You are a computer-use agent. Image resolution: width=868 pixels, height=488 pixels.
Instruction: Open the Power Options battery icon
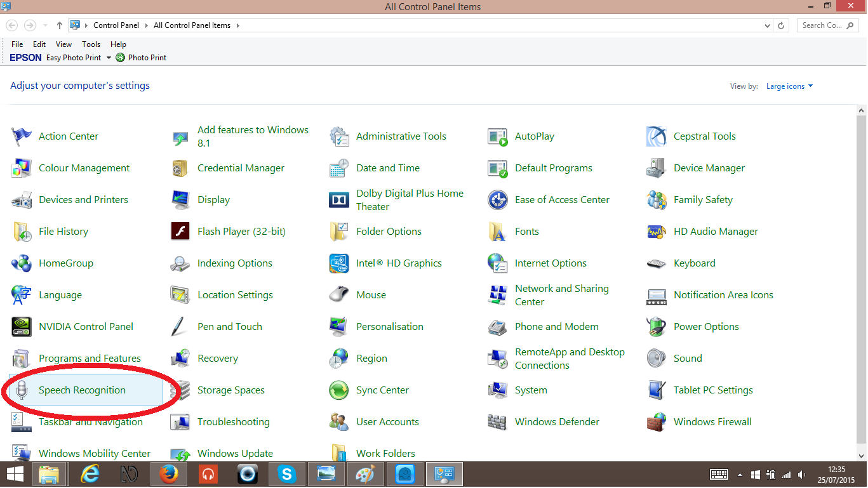coord(657,327)
